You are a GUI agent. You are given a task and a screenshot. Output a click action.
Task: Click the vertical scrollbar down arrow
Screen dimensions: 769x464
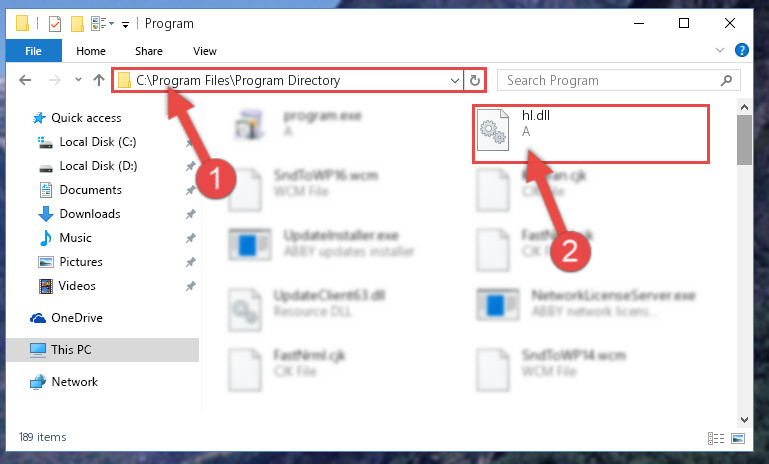click(x=744, y=420)
